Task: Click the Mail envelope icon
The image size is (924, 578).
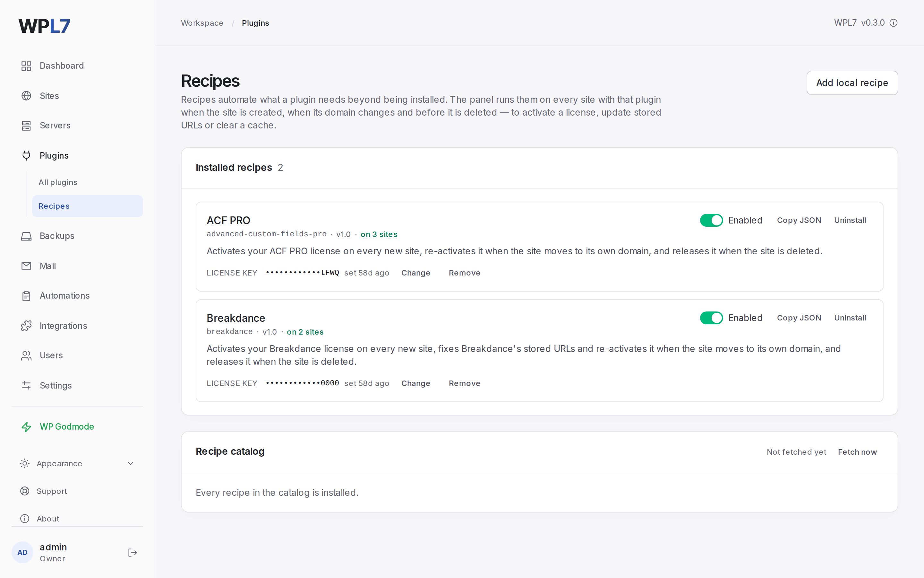Action: (26, 266)
